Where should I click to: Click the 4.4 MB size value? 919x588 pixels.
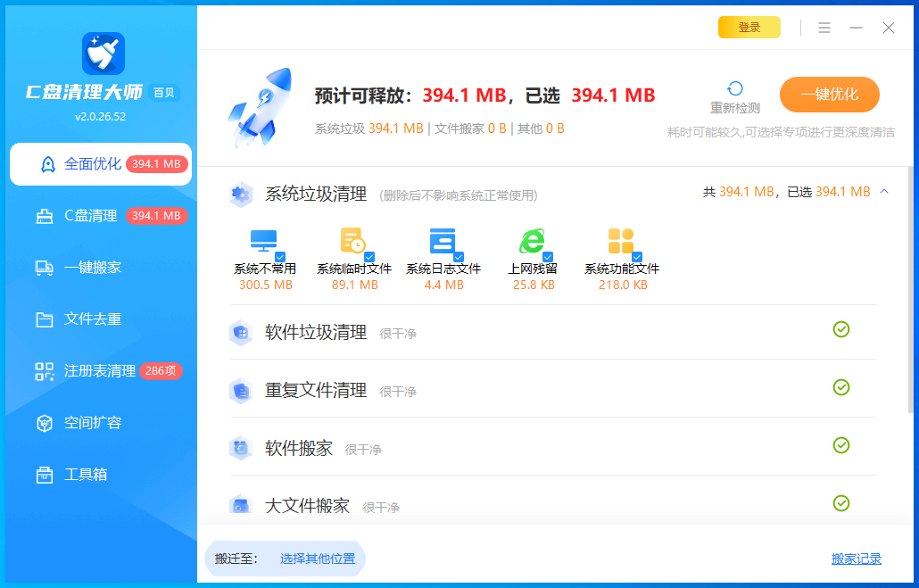pos(443,285)
